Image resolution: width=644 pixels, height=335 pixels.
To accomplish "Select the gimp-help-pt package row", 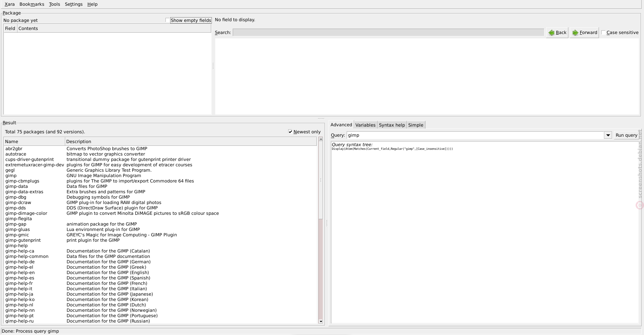I will pyautogui.click(x=160, y=315).
